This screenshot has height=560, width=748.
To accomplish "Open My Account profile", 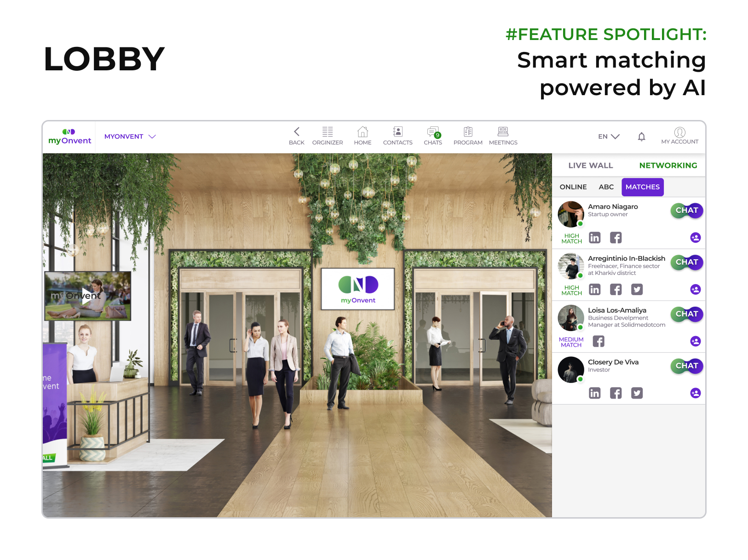I will click(680, 136).
